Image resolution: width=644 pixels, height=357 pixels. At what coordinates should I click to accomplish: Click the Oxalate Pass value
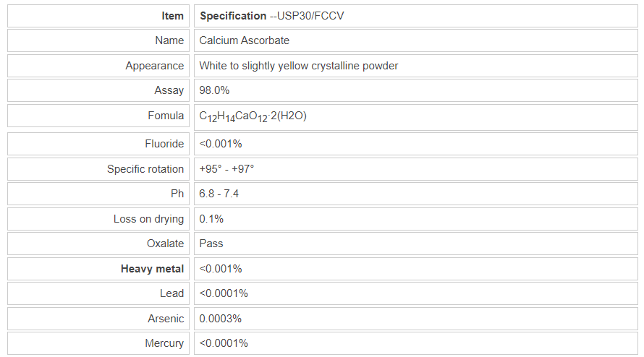(211, 244)
